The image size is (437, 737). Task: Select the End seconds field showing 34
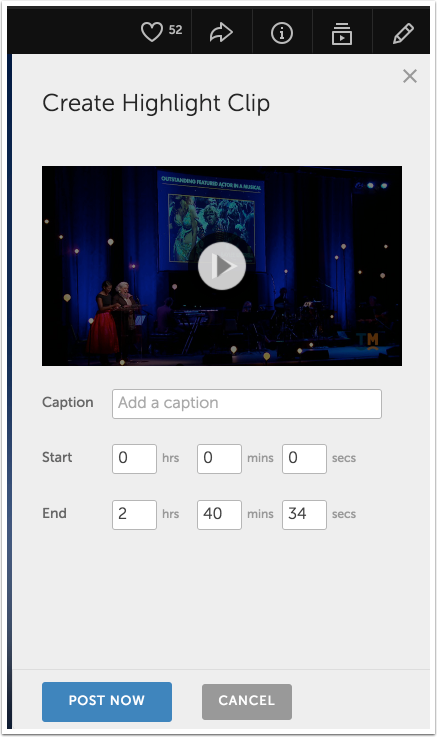(x=304, y=515)
